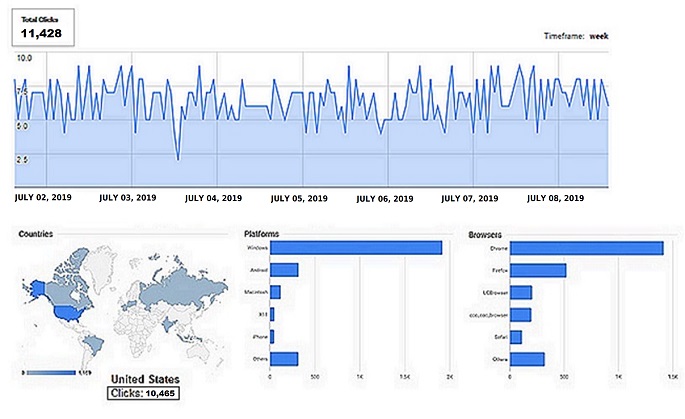The width and height of the screenshot is (685, 419).
Task: Select United States on the world map
Action: [67, 311]
